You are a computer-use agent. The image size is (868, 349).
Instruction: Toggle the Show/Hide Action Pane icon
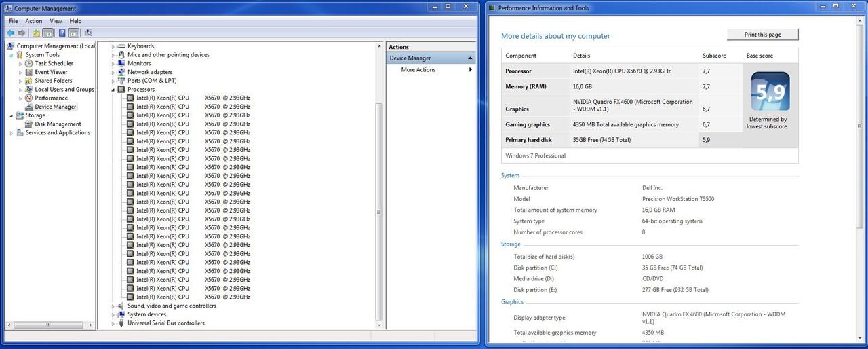tap(73, 33)
